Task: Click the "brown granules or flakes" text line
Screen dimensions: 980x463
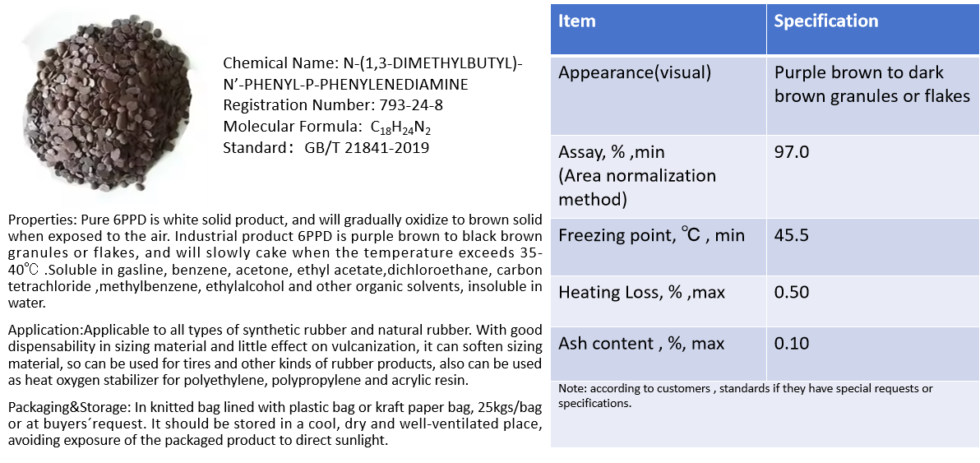Action: tap(872, 96)
